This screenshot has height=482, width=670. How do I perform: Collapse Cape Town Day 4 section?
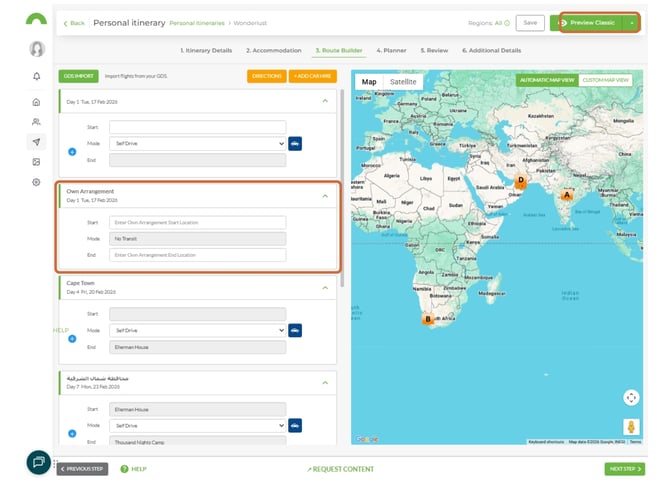pyautogui.click(x=325, y=288)
